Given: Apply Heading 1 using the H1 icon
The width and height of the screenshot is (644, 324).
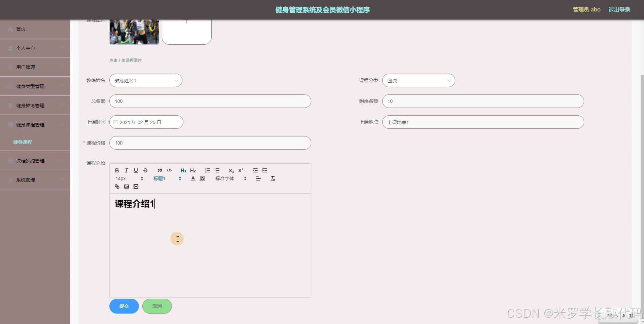Looking at the screenshot, I should 183,171.
